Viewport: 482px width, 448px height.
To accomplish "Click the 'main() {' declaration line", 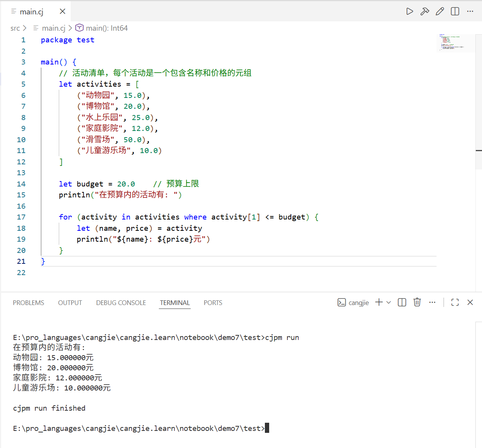I will point(59,62).
